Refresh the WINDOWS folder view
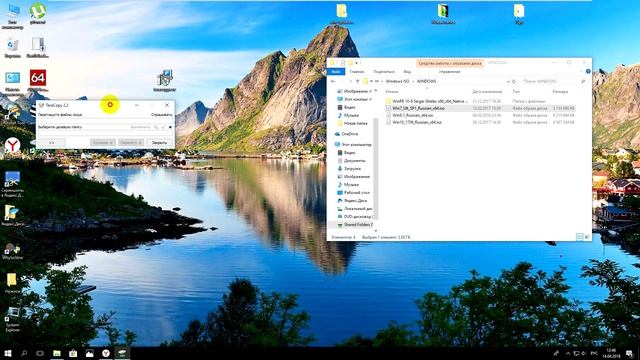640x360 pixels. click(x=514, y=81)
